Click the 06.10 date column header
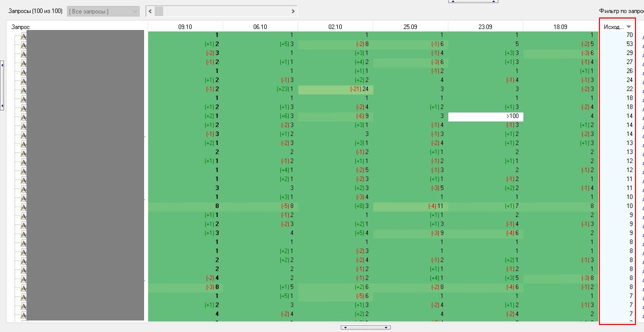Image resolution: width=644 pixels, height=332 pixels. 260,27
